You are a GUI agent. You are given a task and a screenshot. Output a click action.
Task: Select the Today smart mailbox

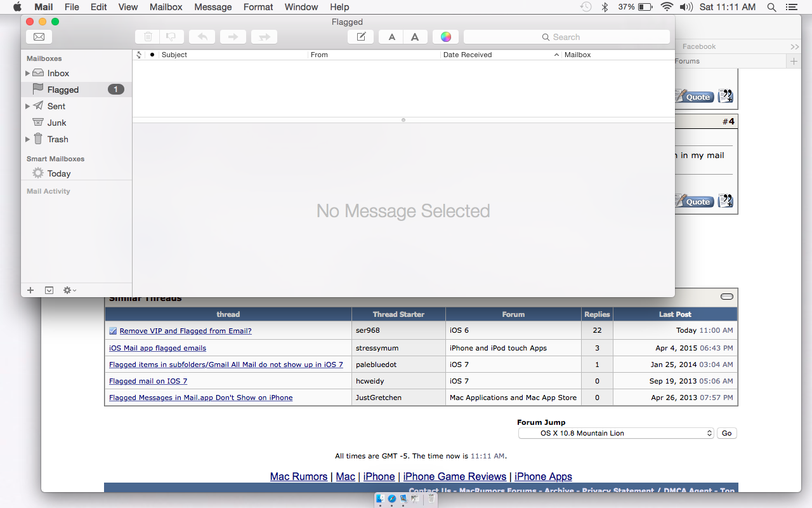(76, 173)
